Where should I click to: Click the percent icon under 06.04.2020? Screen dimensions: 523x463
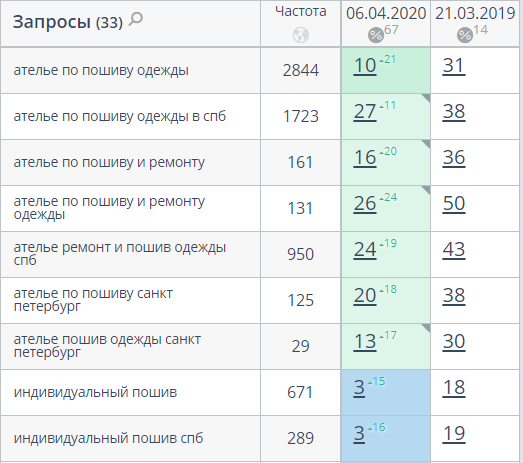[x=376, y=35]
